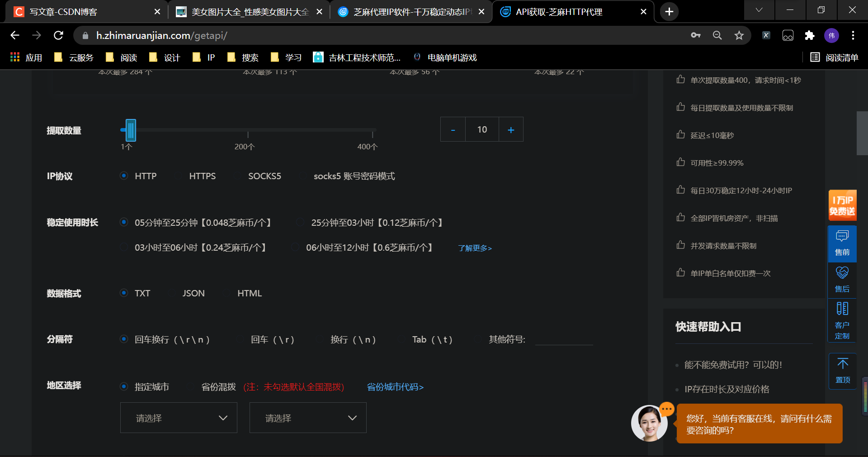The width and height of the screenshot is (868, 457).
Task: Open 客户定制 customization icon
Action: pyautogui.click(x=842, y=320)
